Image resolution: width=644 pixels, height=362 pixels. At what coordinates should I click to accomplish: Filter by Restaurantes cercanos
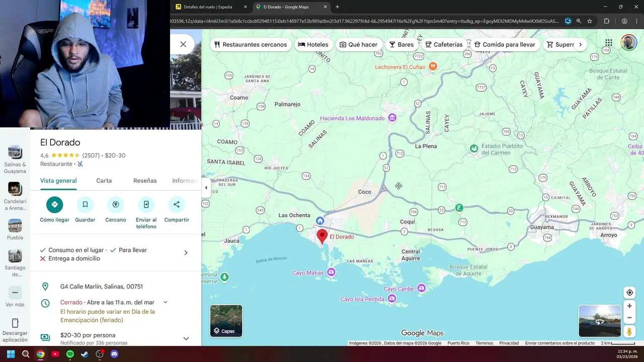point(251,45)
